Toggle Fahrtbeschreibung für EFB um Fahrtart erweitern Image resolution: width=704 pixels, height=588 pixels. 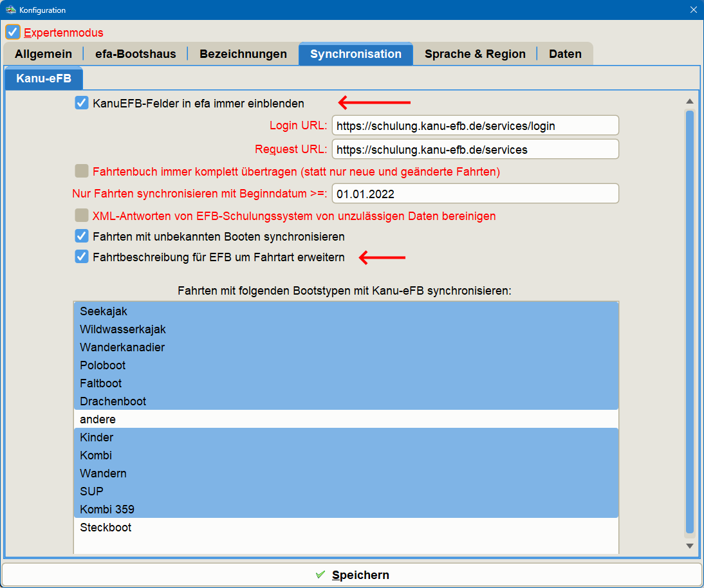click(82, 257)
